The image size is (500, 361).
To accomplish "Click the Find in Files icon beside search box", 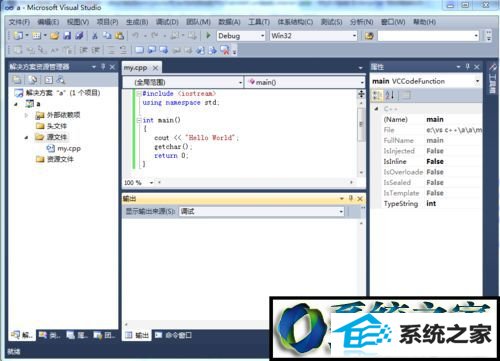I will point(369,36).
